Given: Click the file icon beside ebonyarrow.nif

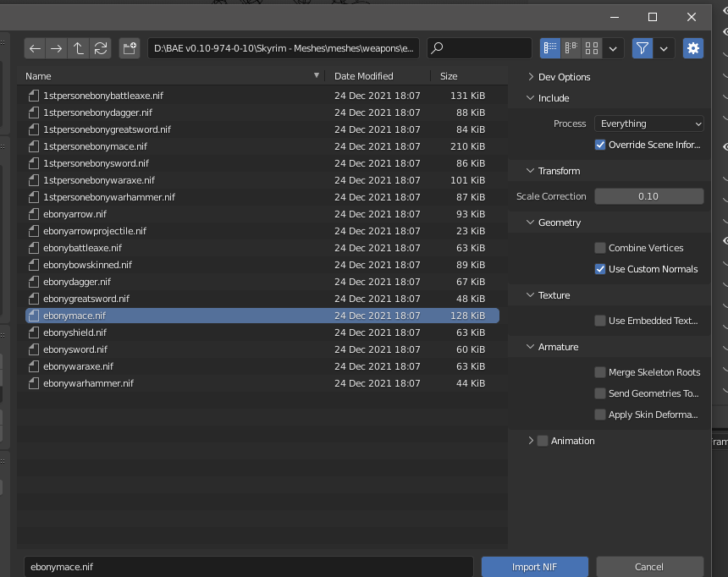Looking at the screenshot, I should tap(33, 214).
